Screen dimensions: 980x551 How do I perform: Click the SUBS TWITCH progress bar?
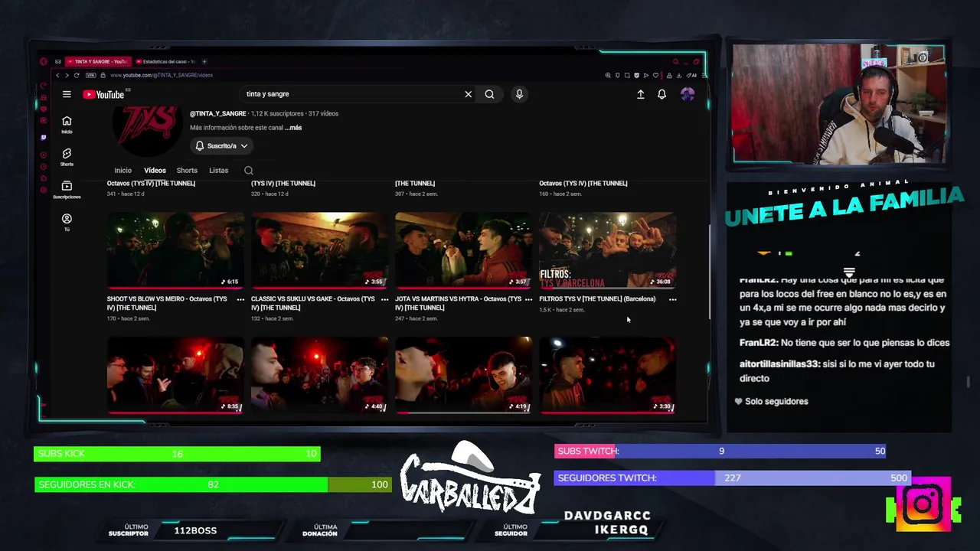point(721,451)
